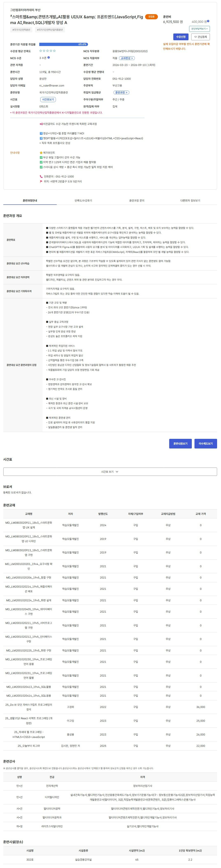Click the 수강신청 button
Screen dimensions: 221x868
pos(181,37)
